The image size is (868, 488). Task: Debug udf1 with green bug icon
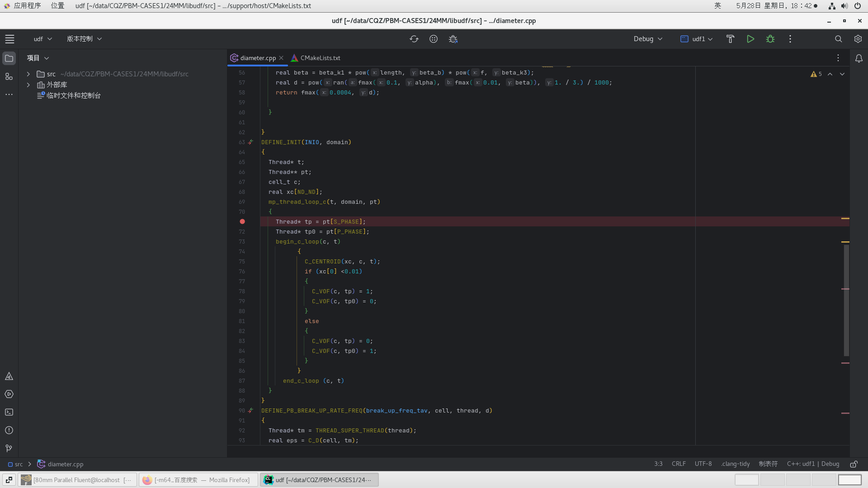click(x=770, y=39)
